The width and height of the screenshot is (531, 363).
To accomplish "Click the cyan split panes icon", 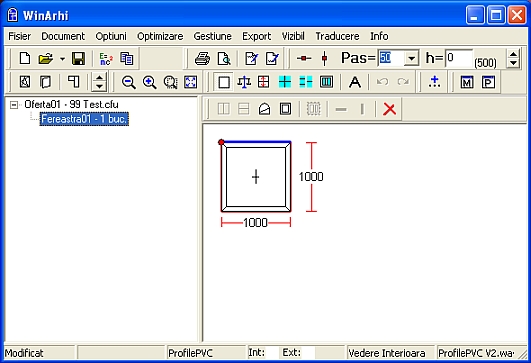I will click(306, 82).
